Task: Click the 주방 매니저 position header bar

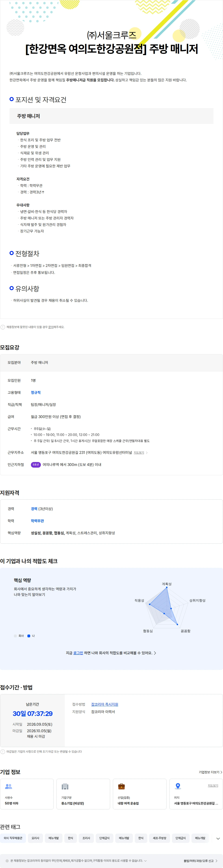Action: (111, 116)
